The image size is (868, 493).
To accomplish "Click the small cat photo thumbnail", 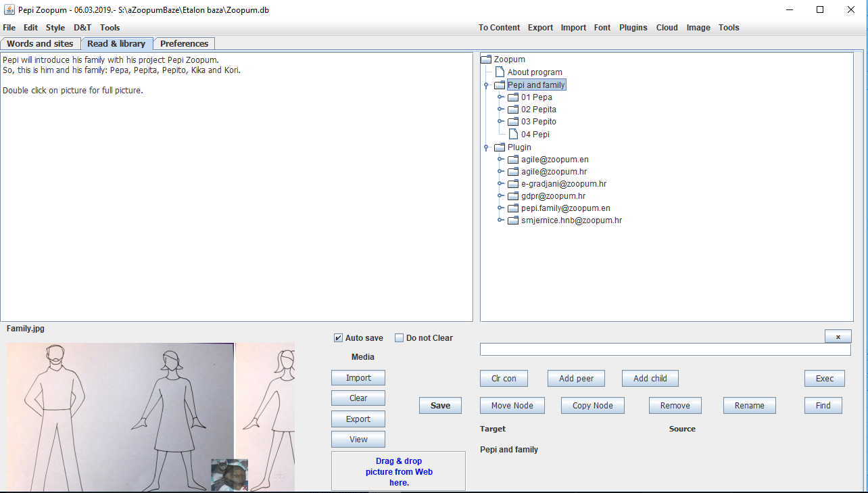I will click(229, 474).
